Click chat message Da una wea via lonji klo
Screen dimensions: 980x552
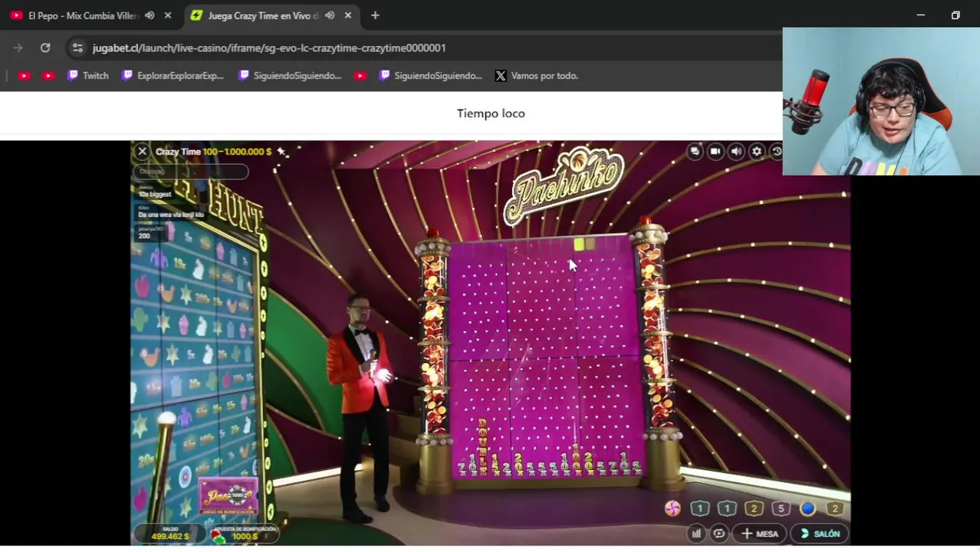pyautogui.click(x=171, y=215)
